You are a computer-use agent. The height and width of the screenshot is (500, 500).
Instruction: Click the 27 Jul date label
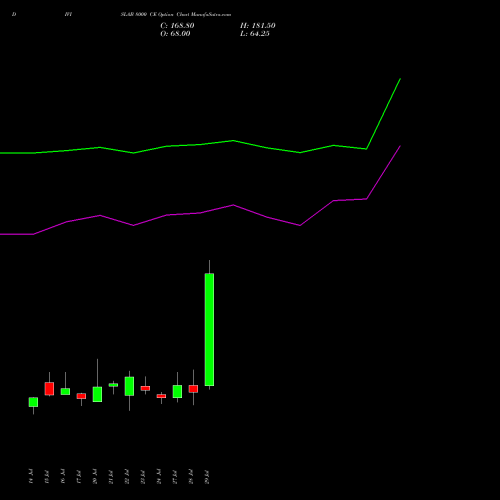(x=175, y=476)
